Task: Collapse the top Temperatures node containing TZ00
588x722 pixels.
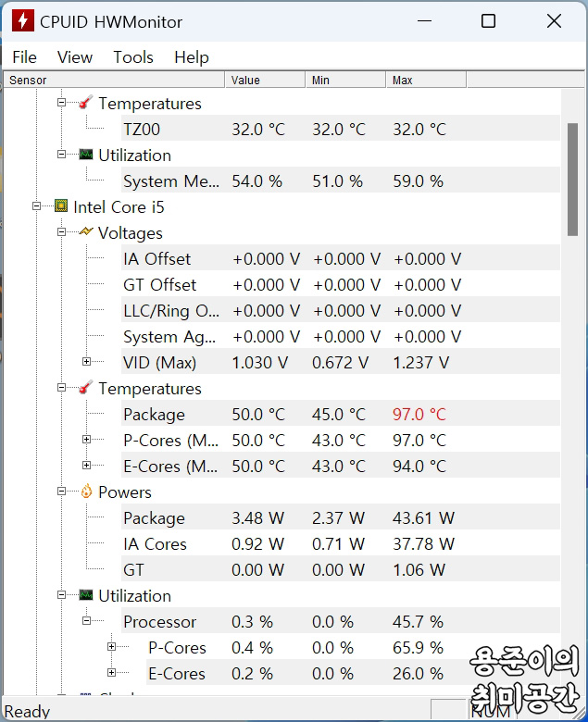Action: click(x=61, y=102)
